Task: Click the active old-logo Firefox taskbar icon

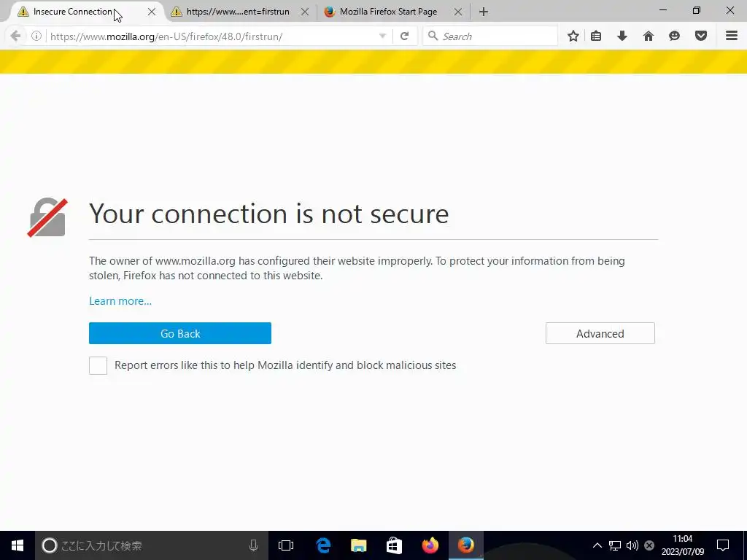Action: tap(466, 545)
